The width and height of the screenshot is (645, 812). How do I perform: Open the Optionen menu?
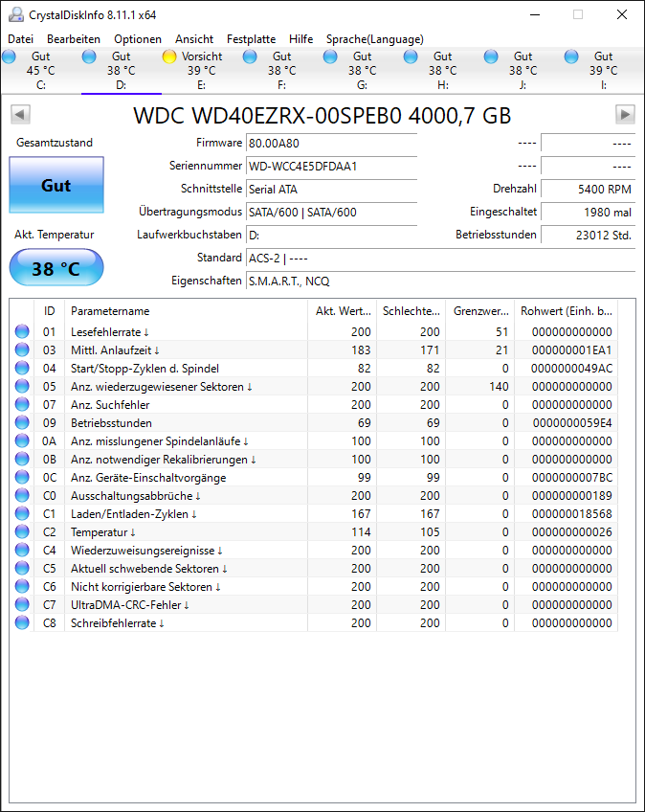(x=138, y=39)
